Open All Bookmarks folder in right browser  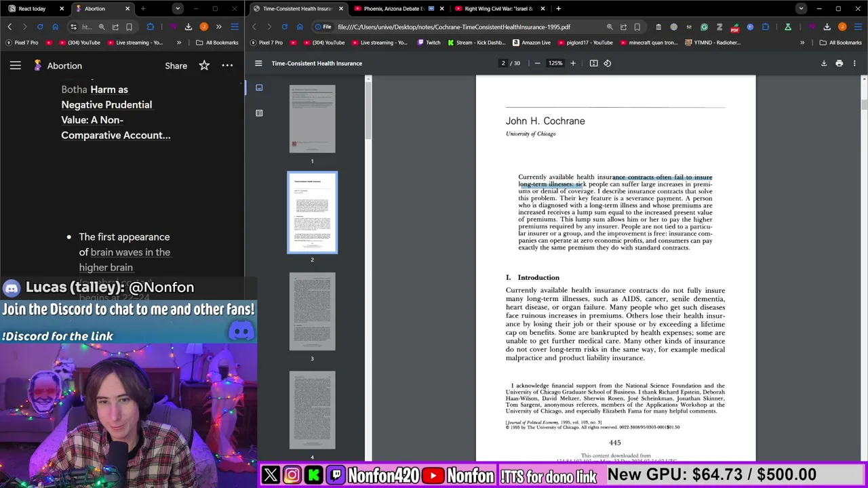coord(840,43)
